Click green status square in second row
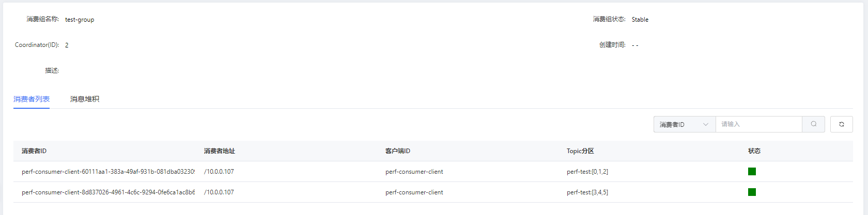 click(x=752, y=192)
